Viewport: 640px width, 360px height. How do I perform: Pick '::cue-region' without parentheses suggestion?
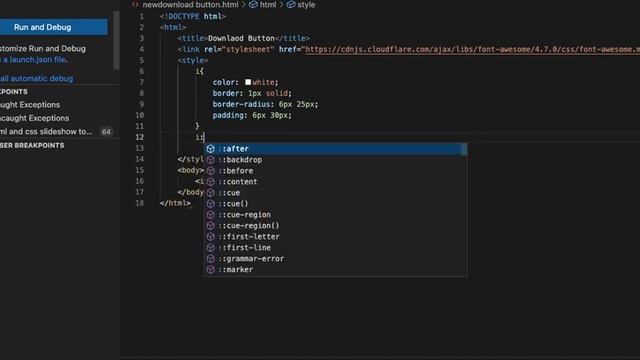click(x=336, y=215)
